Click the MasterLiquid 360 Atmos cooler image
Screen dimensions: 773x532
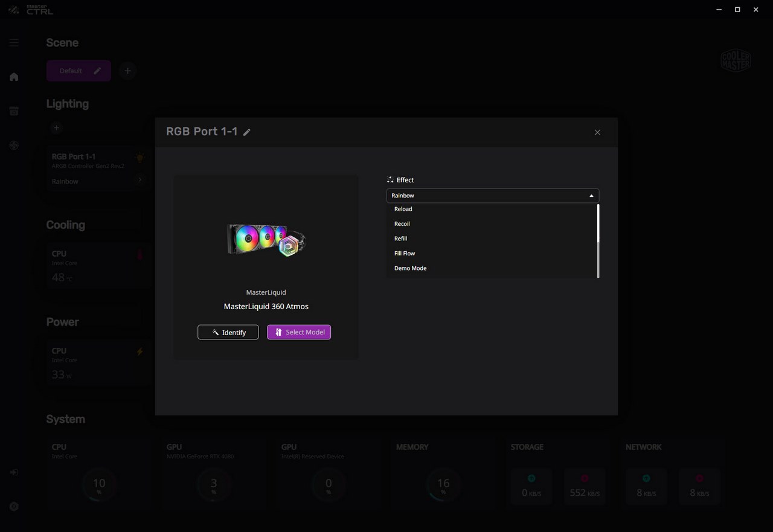[266, 240]
